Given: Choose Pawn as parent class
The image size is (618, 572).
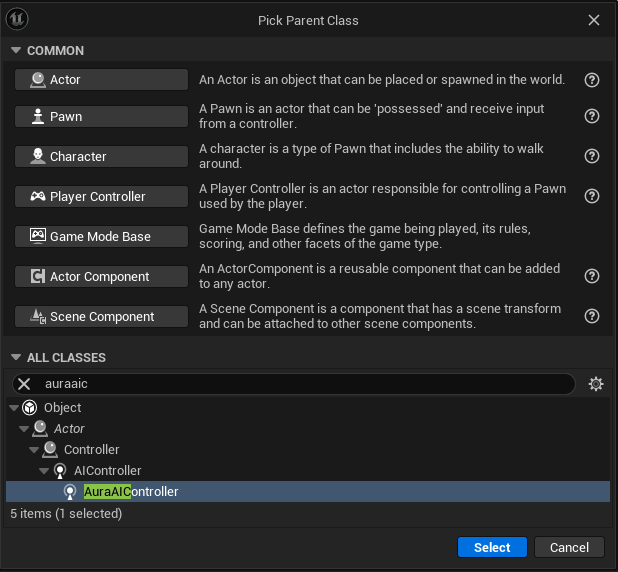Looking at the screenshot, I should [x=101, y=116].
